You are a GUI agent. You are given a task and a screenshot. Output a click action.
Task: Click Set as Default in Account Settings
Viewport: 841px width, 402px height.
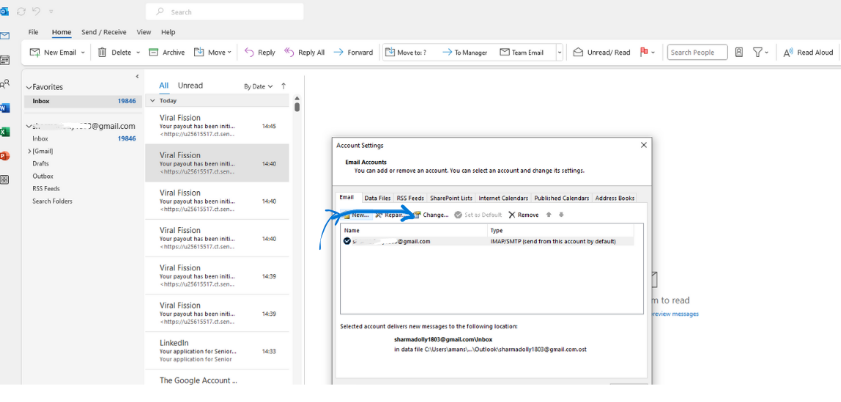tap(478, 215)
